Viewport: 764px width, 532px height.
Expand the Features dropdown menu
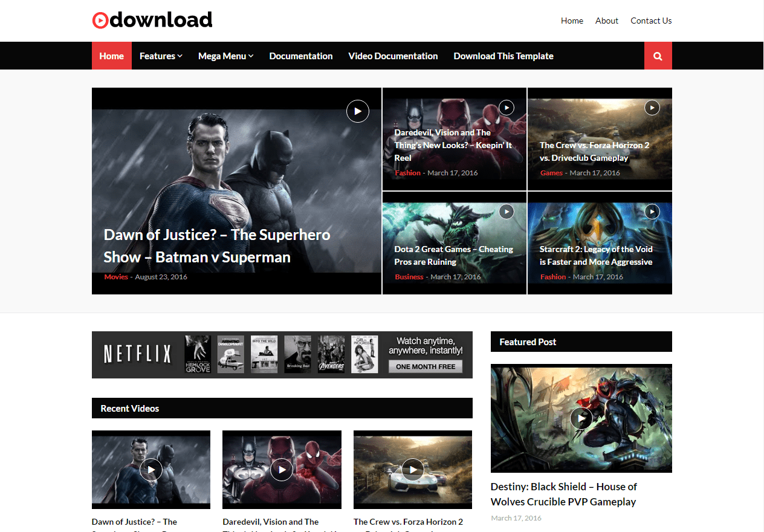tap(161, 56)
